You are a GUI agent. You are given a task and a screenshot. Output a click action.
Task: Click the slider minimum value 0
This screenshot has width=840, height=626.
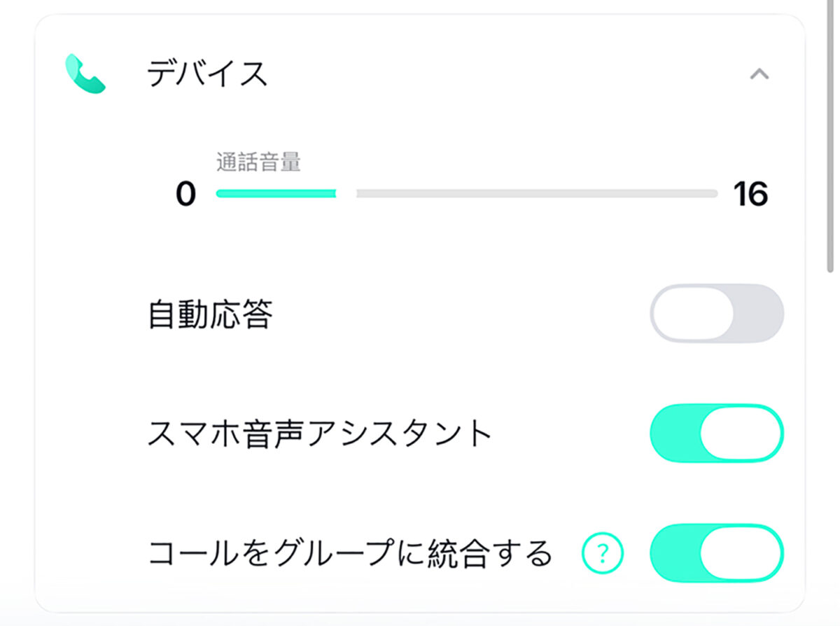[185, 194]
